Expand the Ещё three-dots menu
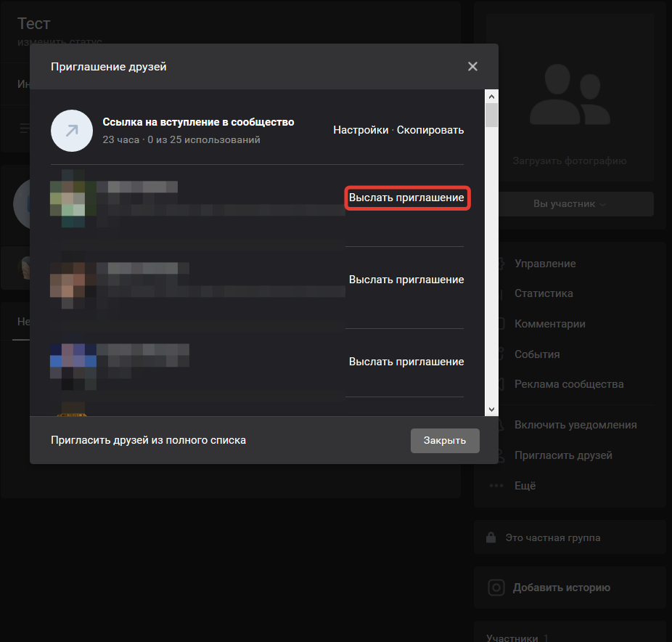 point(496,486)
